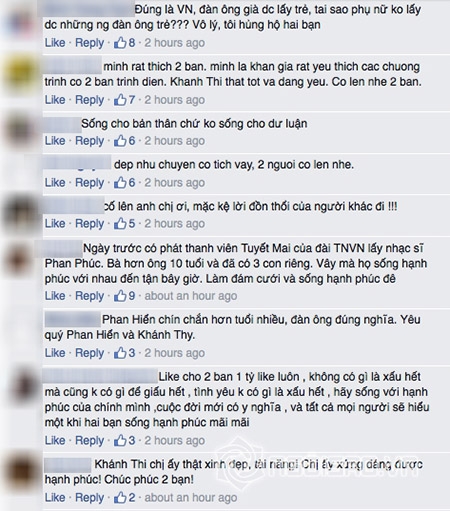The image size is (450, 511).
Task: Like the 'cố lên anh chị ơi' comment
Action: 55,223
